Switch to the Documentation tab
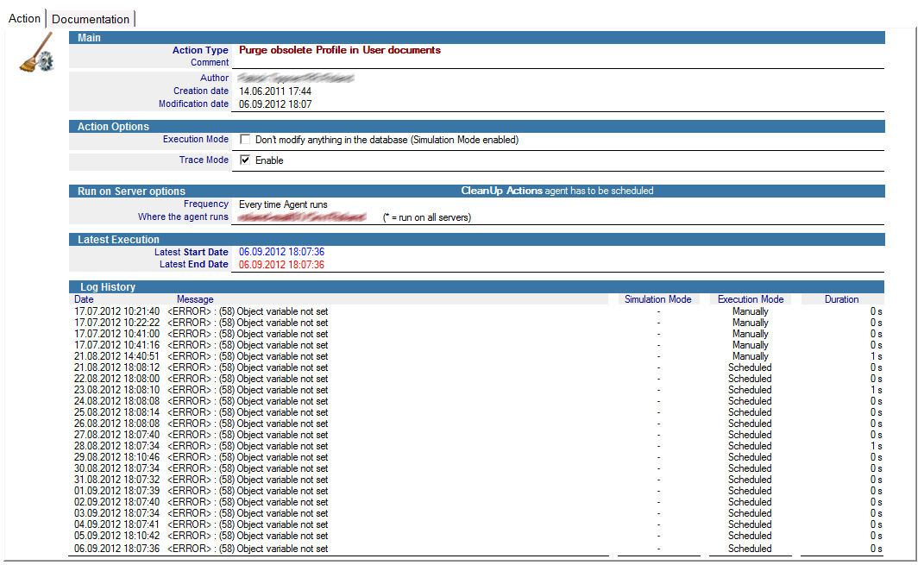 pos(91,19)
